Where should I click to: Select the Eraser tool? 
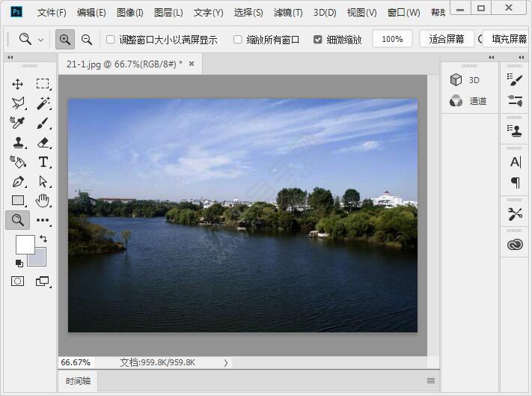coord(43,142)
